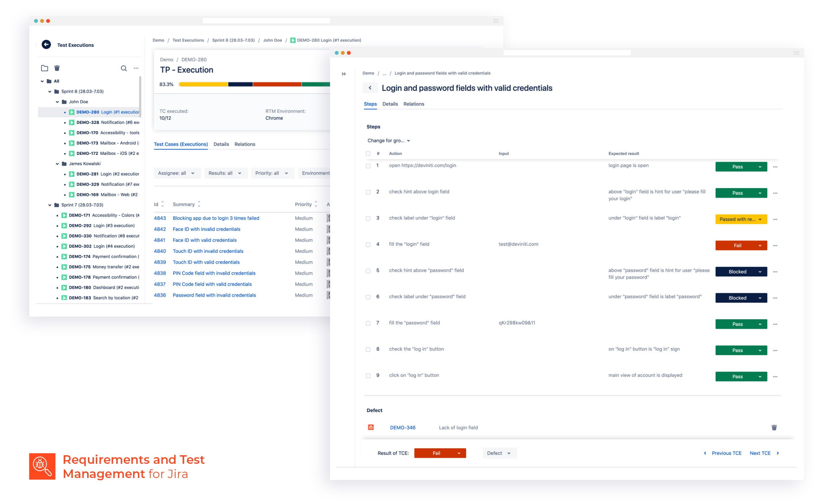
Task: Click the execution icon of DEMO-328 Notification
Action: point(72,123)
